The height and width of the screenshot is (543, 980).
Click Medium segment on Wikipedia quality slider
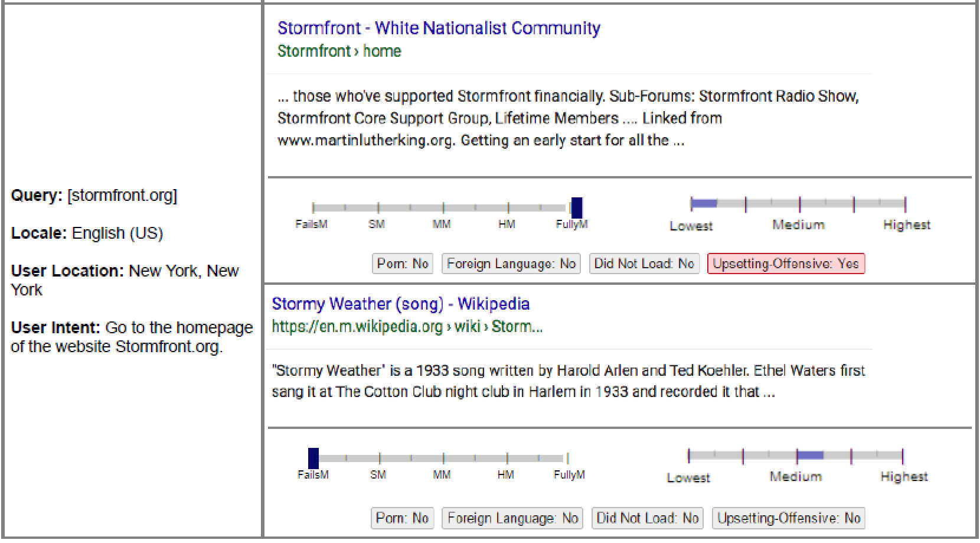[809, 456]
